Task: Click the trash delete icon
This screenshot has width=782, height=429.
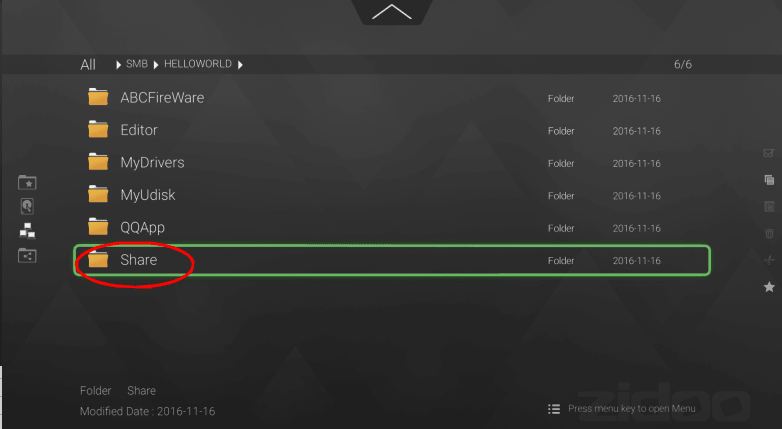Action: coord(769,233)
